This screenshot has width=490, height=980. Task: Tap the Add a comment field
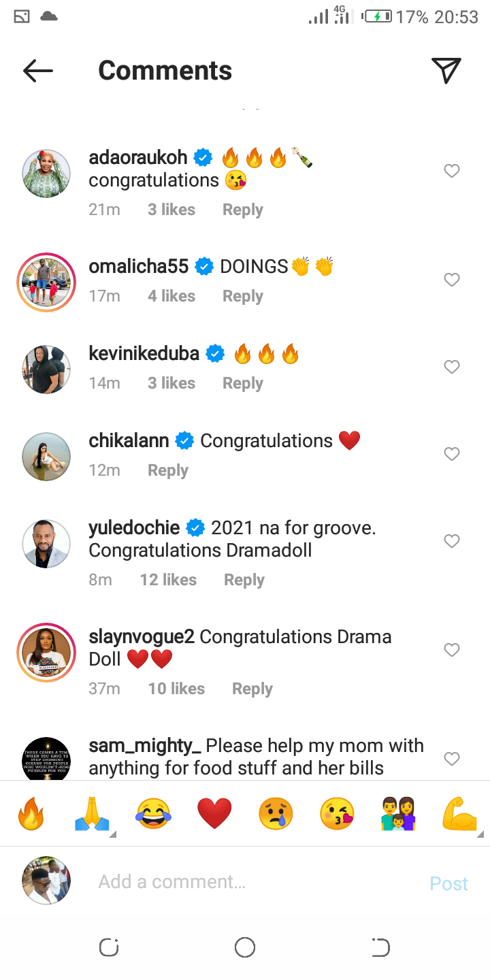[x=259, y=882]
